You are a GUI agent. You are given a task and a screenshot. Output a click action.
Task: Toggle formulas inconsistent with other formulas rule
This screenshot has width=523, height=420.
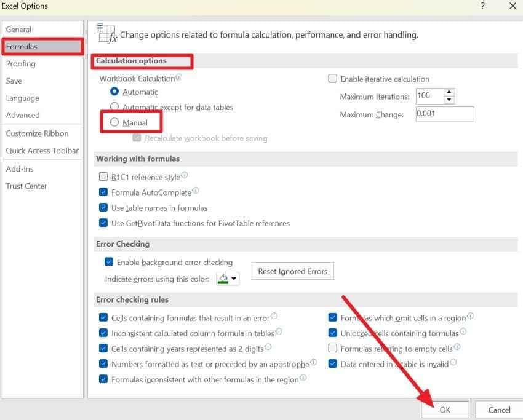103,379
